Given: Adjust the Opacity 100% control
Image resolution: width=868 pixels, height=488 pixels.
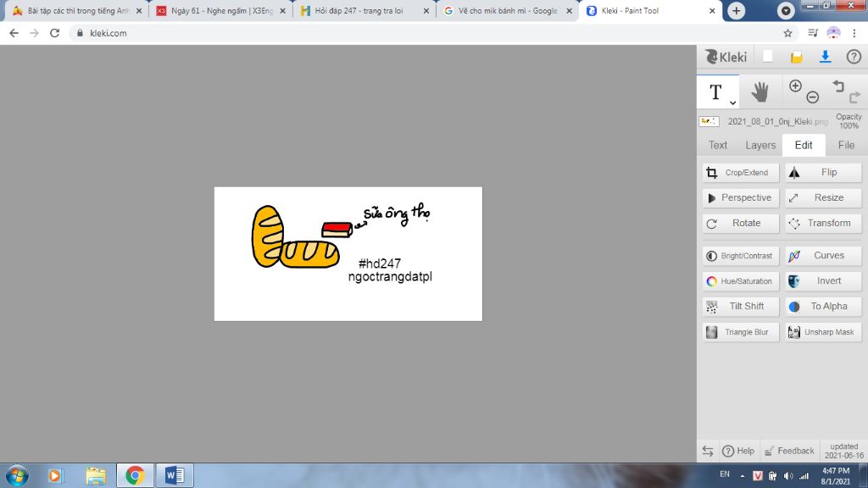Looking at the screenshot, I should point(849,121).
